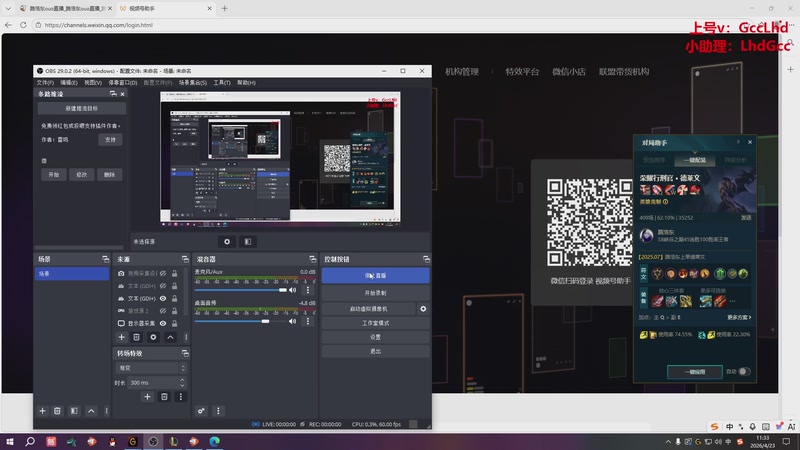Add a new source with the plus icon
The image size is (800, 450).
(x=121, y=337)
